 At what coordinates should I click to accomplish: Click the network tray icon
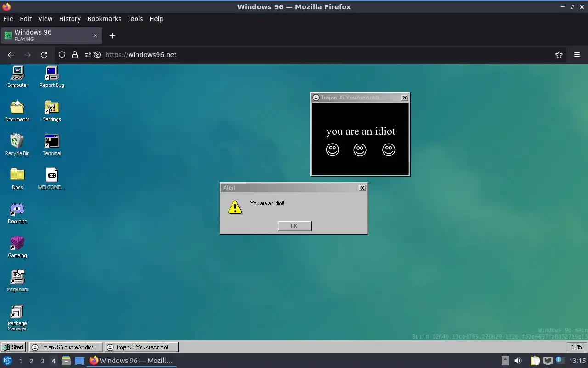pos(548,361)
